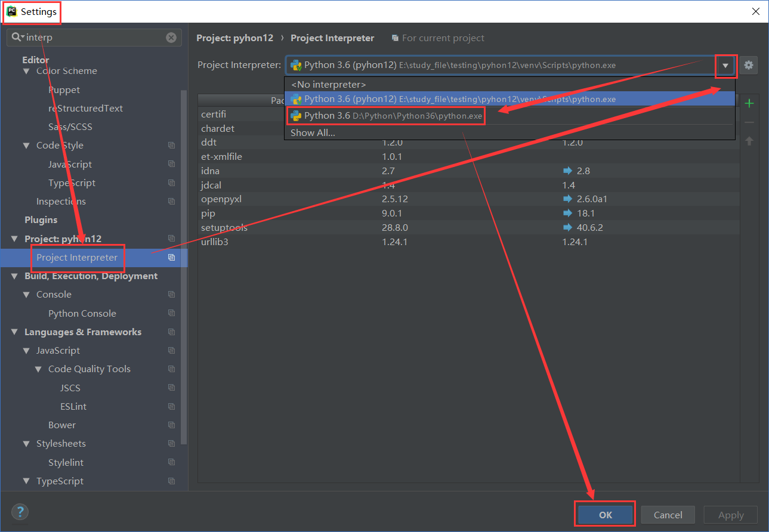Click the PyCharm logo in the title bar

pos(11,11)
